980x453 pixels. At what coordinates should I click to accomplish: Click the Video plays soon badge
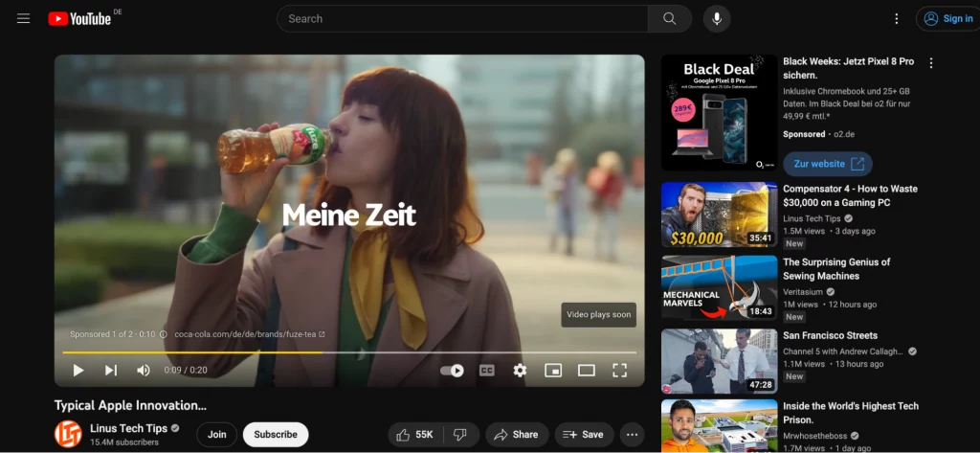(599, 315)
